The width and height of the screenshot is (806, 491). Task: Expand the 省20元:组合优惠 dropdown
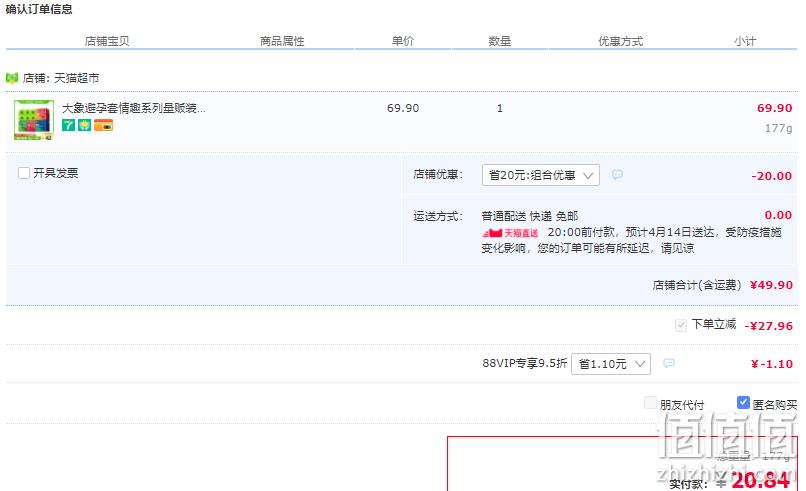(x=541, y=175)
